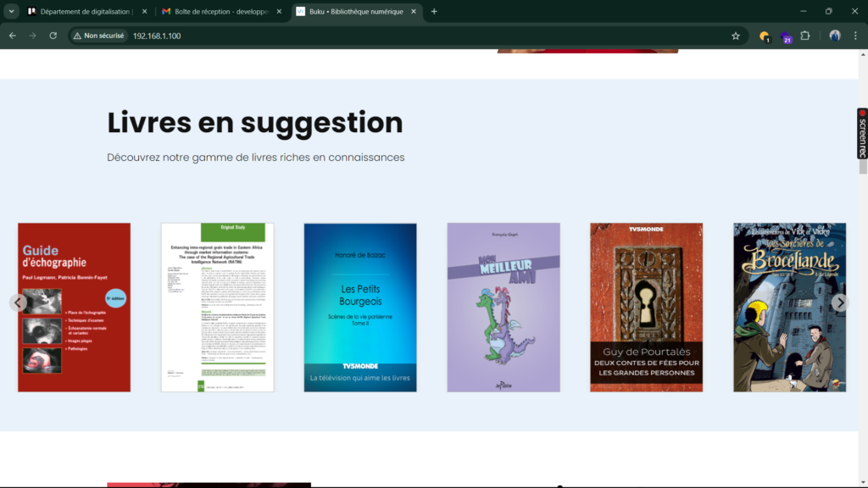Open the Chrome profile avatar
The image size is (868, 488).
[835, 36]
